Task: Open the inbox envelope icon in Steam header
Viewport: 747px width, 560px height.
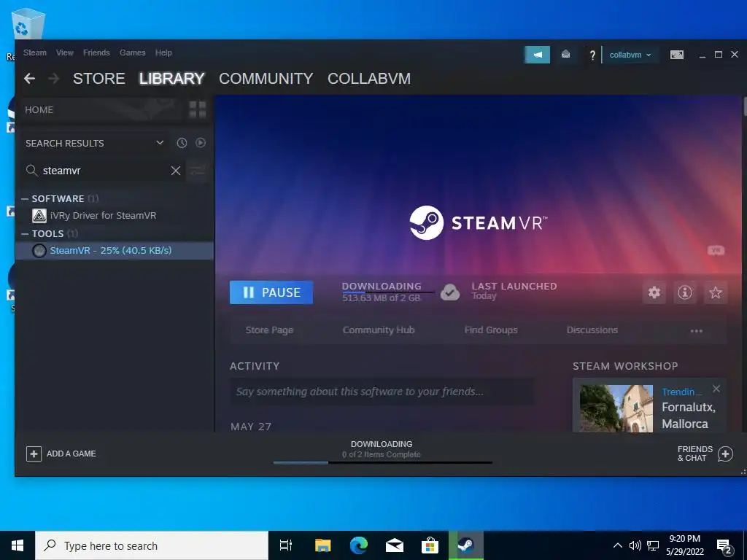Action: click(x=565, y=54)
